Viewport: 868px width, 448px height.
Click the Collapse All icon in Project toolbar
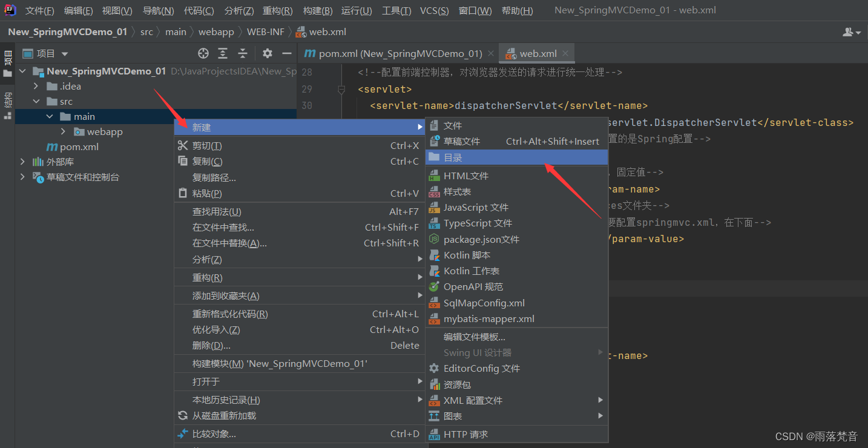click(x=242, y=53)
